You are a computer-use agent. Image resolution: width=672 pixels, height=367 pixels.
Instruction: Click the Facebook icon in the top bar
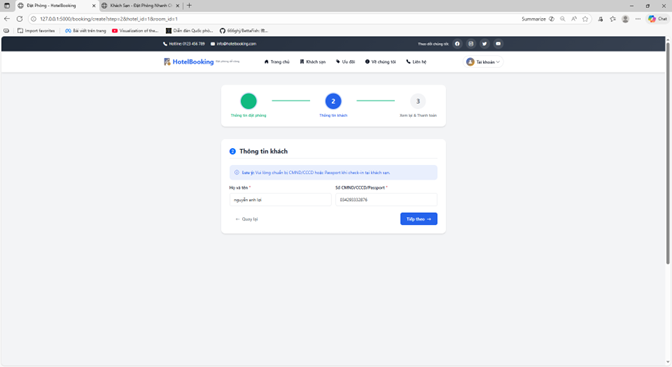pyautogui.click(x=457, y=44)
